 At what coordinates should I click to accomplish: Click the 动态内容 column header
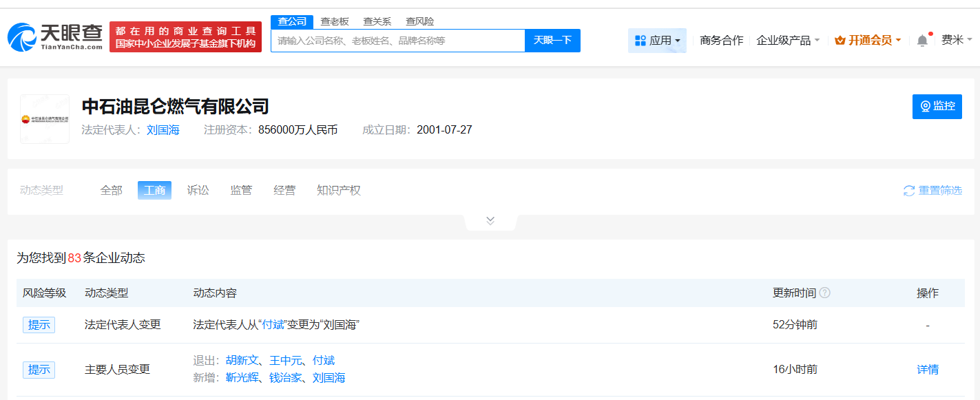point(215,293)
